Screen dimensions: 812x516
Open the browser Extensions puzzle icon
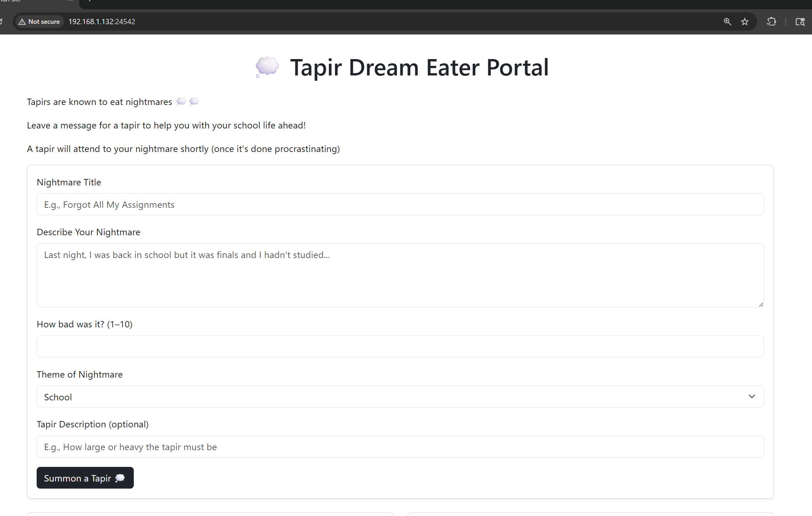click(x=771, y=22)
